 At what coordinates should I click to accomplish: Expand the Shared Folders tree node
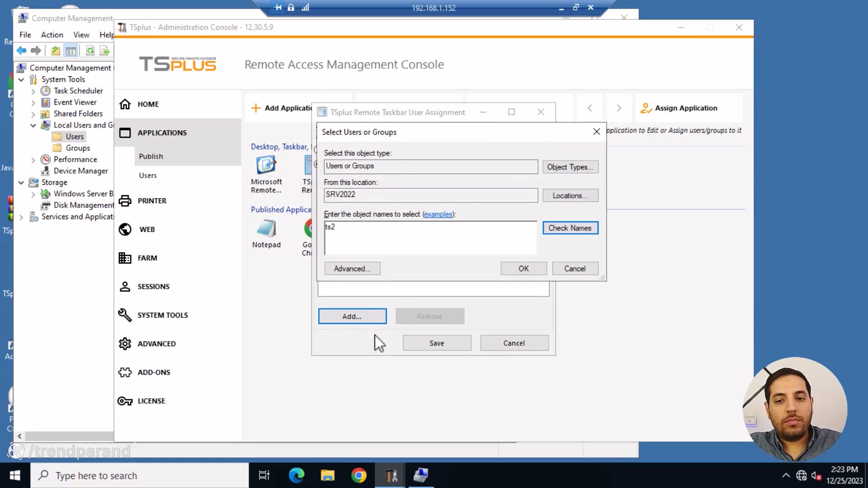[x=33, y=114]
